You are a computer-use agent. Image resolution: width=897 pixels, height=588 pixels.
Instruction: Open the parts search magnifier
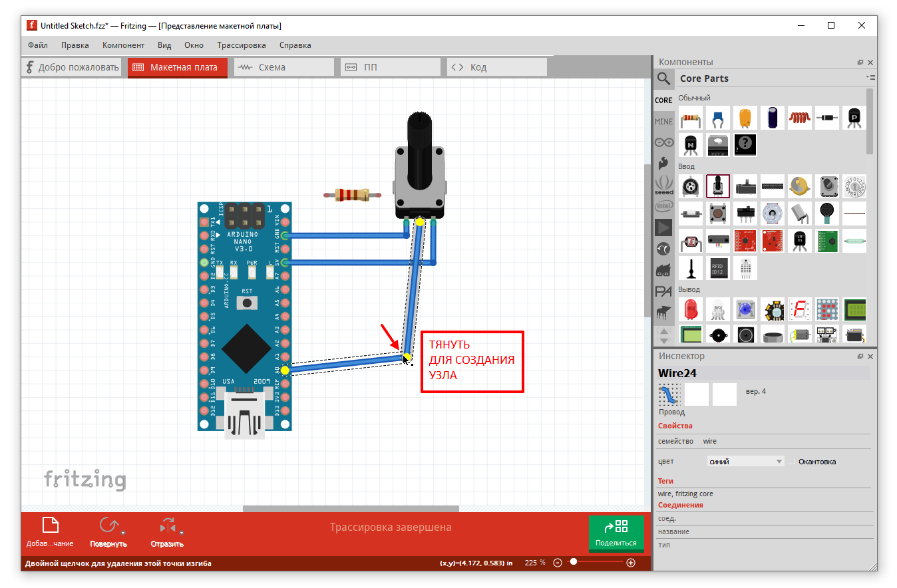[663, 78]
